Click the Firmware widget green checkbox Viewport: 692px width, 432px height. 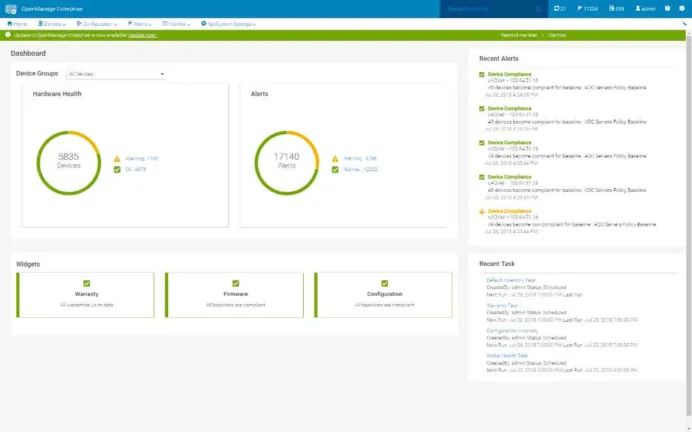tap(236, 283)
